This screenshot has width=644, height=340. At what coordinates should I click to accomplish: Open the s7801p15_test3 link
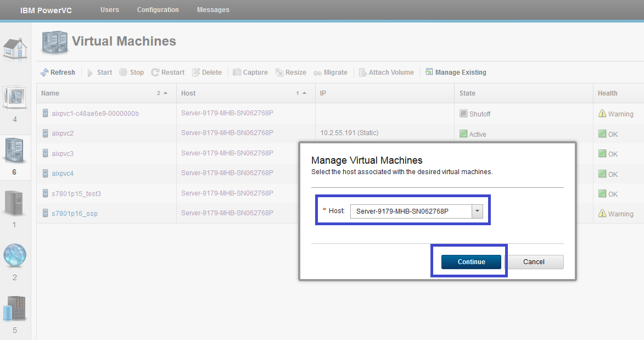pos(76,194)
